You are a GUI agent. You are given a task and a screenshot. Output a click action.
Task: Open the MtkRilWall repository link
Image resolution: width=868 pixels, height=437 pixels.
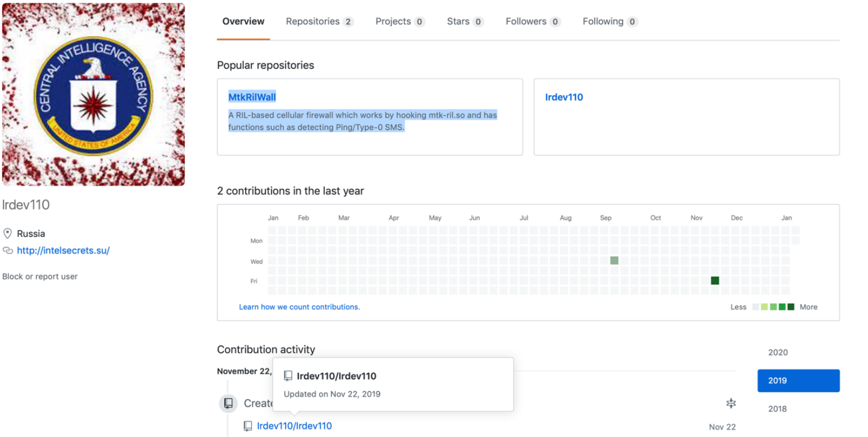252,97
